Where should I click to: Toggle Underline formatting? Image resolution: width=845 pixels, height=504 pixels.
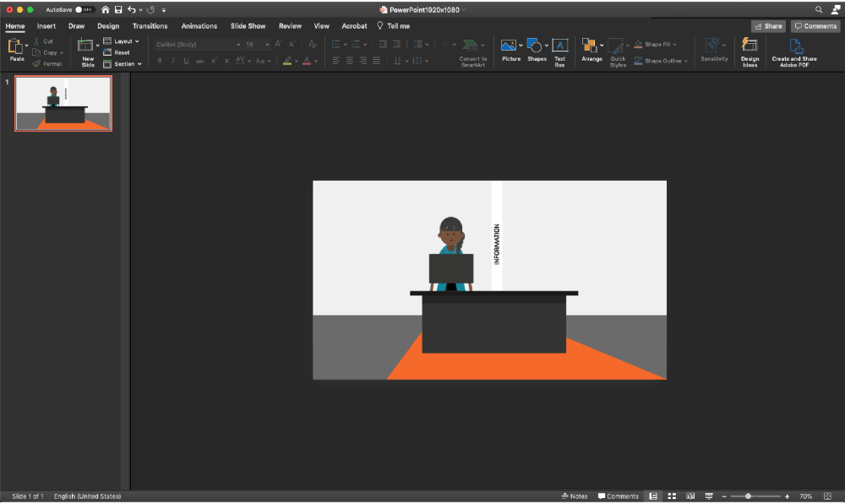point(186,61)
